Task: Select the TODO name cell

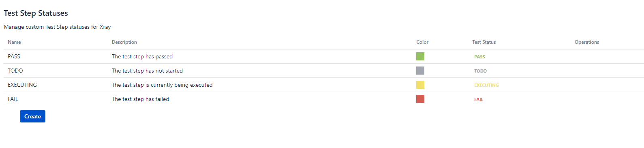Action: (15, 71)
